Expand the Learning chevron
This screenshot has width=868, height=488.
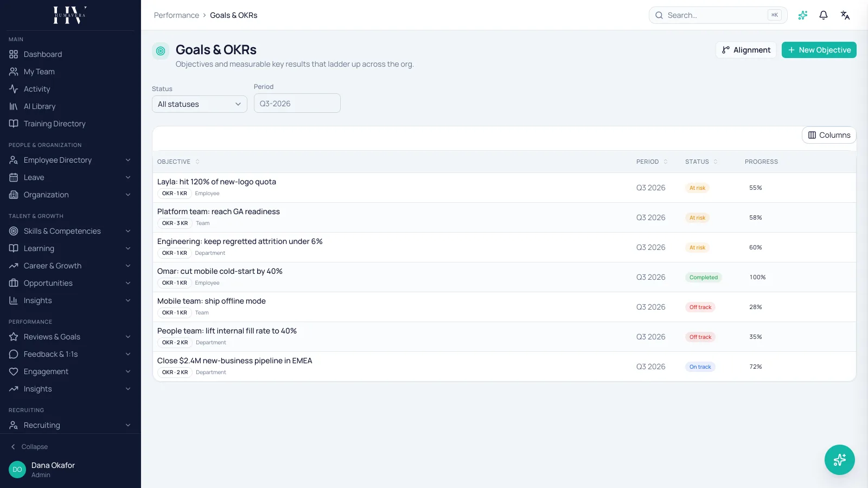click(x=128, y=248)
